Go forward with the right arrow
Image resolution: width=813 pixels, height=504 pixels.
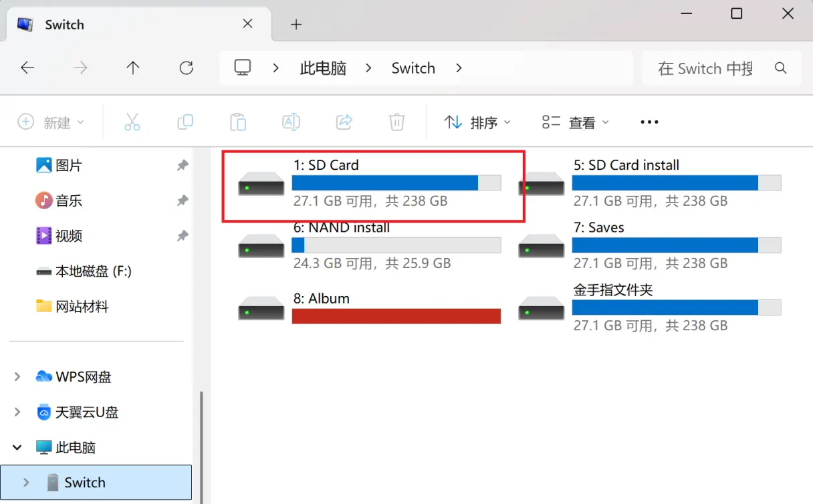coord(80,68)
